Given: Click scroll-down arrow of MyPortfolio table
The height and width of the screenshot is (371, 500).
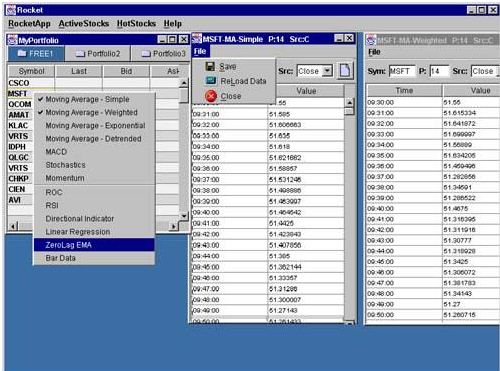Looking at the screenshot, I should point(184,216).
